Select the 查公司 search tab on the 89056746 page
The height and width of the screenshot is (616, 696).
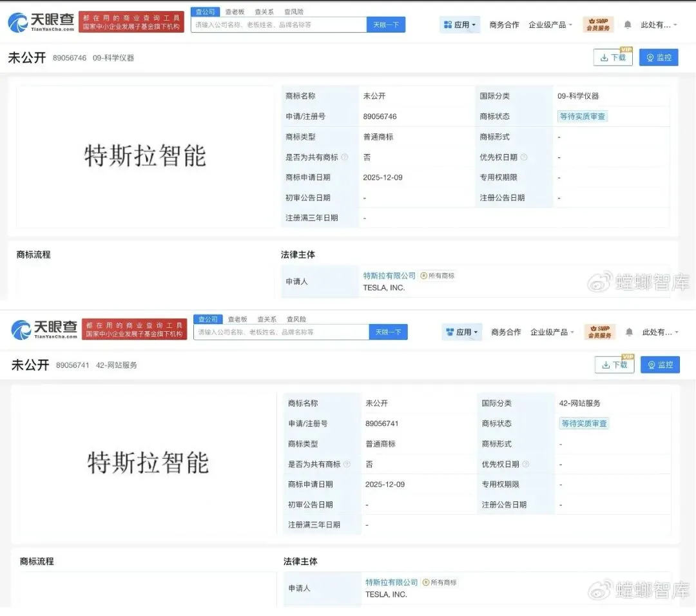pyautogui.click(x=205, y=12)
